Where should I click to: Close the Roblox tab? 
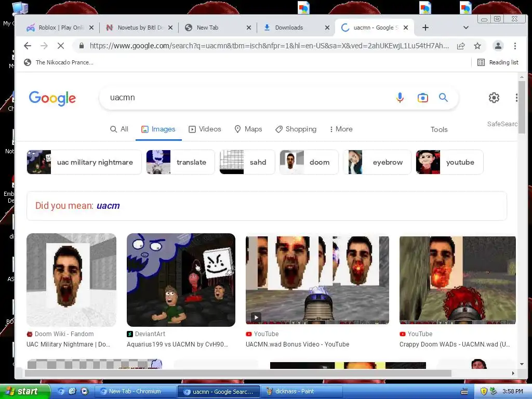pyautogui.click(x=91, y=28)
